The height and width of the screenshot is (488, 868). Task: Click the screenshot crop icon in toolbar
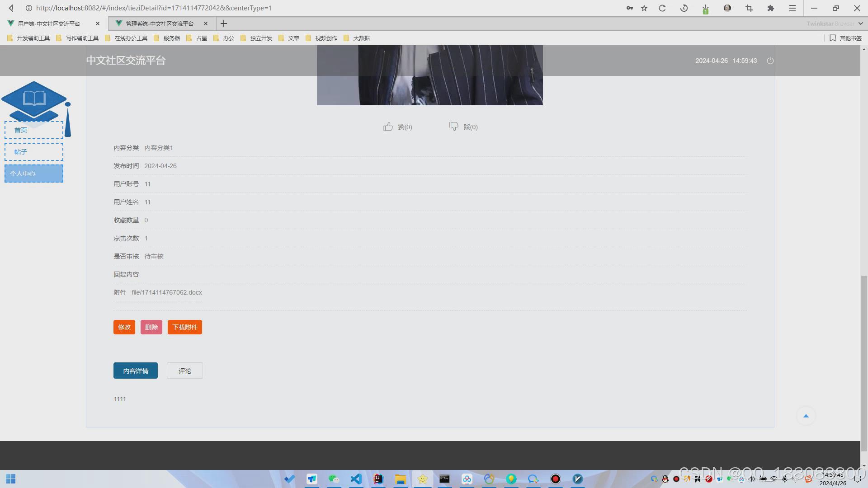pyautogui.click(x=749, y=8)
